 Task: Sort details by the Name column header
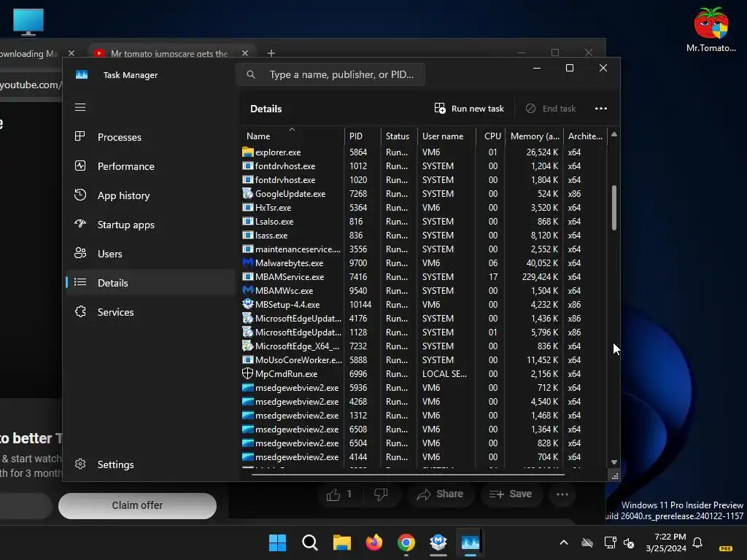point(292,136)
